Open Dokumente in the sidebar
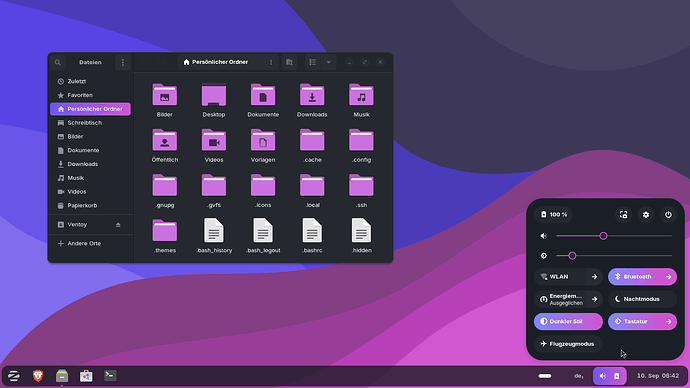This screenshot has height=388, width=690. point(90,150)
